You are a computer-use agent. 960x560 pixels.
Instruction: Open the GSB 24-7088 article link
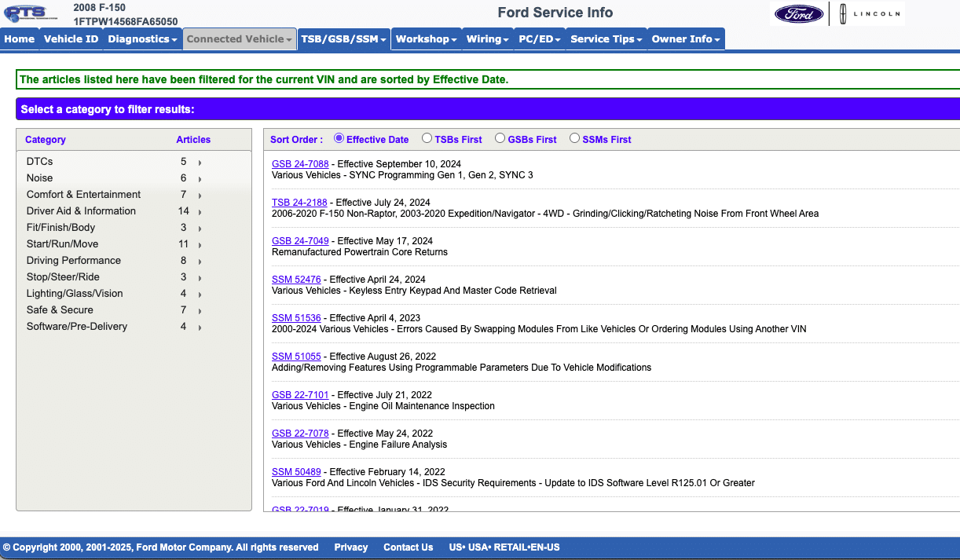(x=300, y=164)
